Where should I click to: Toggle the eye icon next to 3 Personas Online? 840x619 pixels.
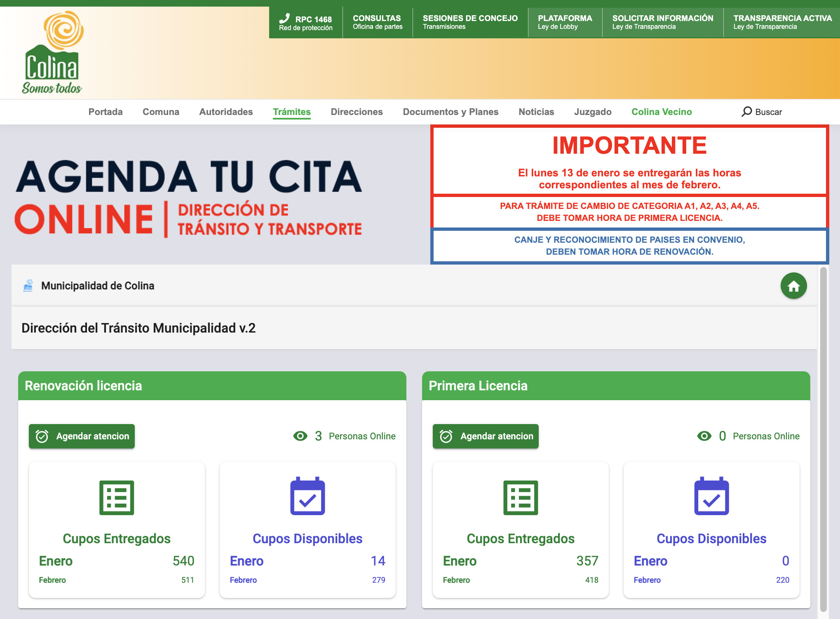coord(300,436)
